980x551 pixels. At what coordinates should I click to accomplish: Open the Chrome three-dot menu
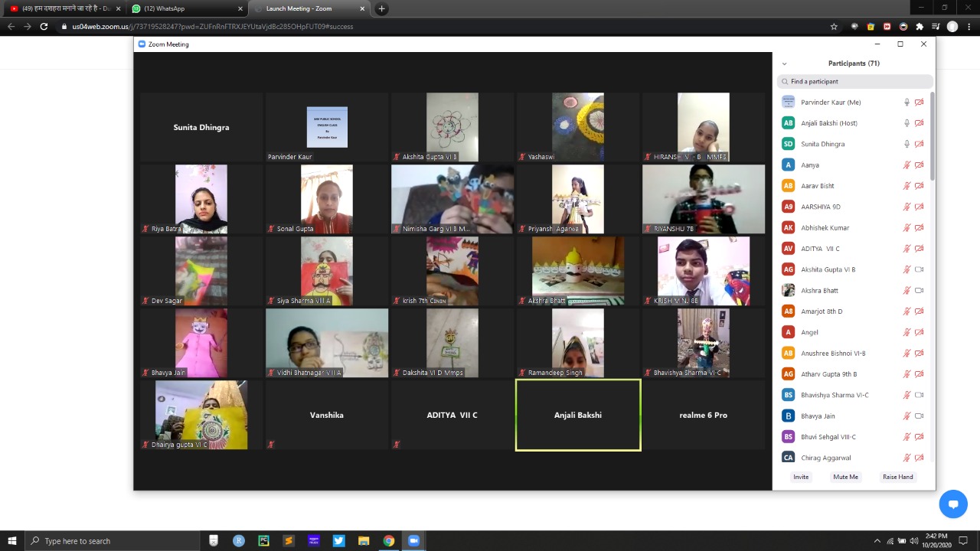[967, 26]
